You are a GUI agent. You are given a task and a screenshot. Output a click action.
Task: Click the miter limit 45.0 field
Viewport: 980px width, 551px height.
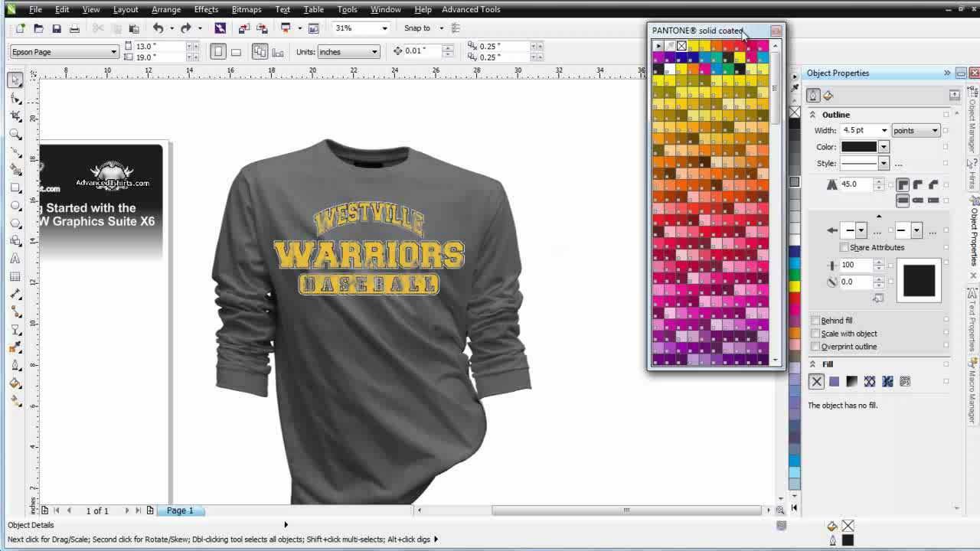tap(857, 184)
